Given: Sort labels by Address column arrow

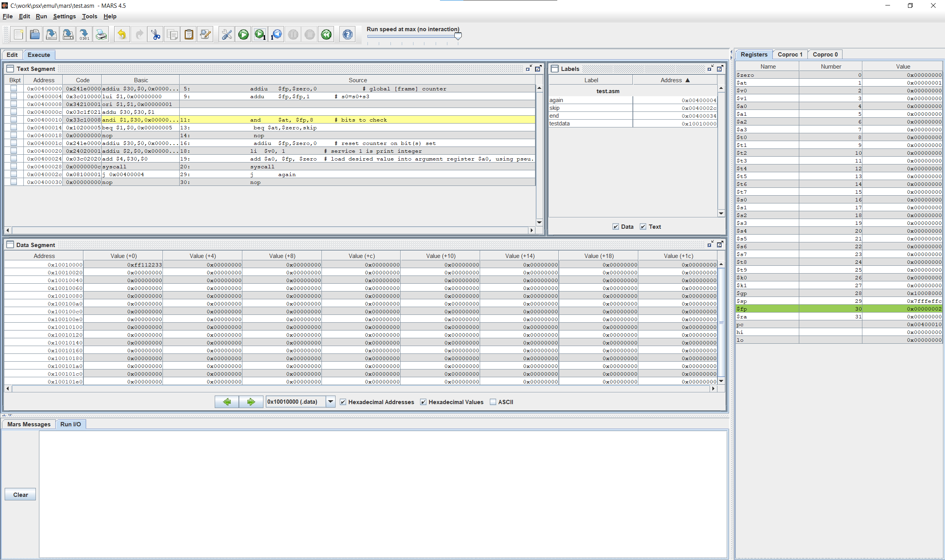Looking at the screenshot, I should 687,80.
